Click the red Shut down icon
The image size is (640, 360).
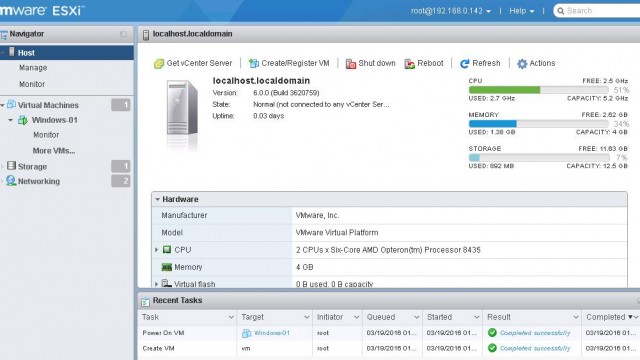pos(351,64)
